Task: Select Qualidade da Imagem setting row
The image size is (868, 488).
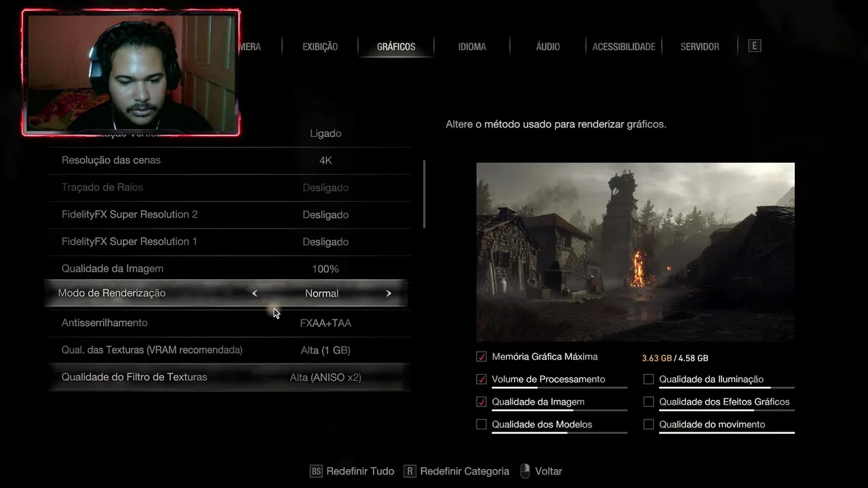Action: [229, 269]
